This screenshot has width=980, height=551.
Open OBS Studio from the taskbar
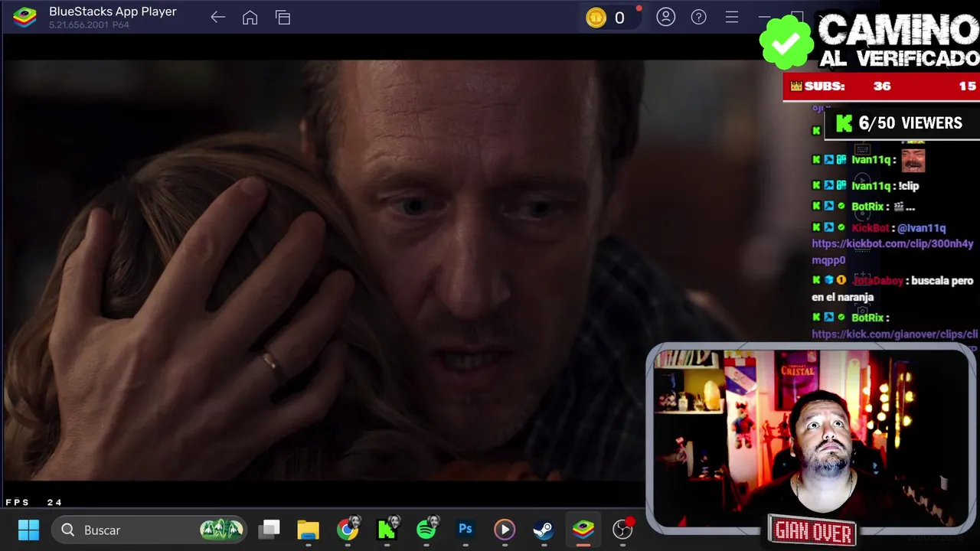click(x=623, y=530)
